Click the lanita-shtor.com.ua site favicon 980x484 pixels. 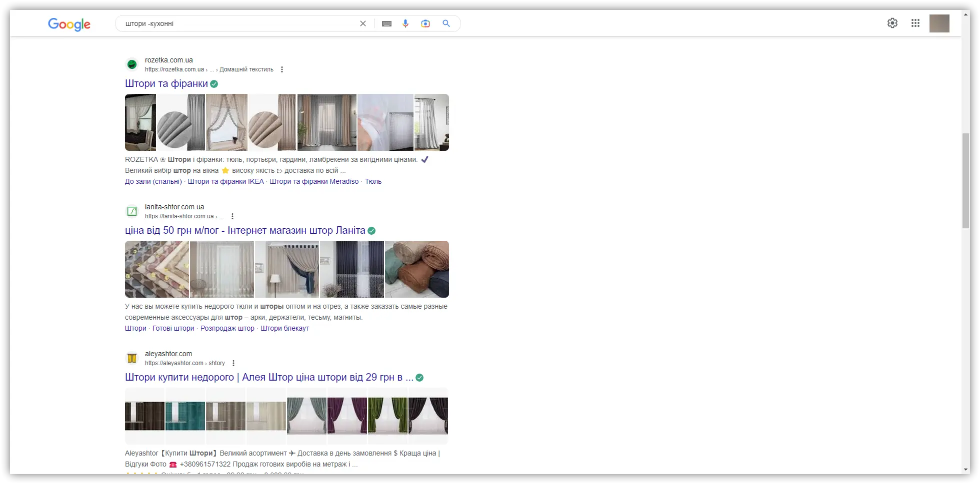(132, 211)
